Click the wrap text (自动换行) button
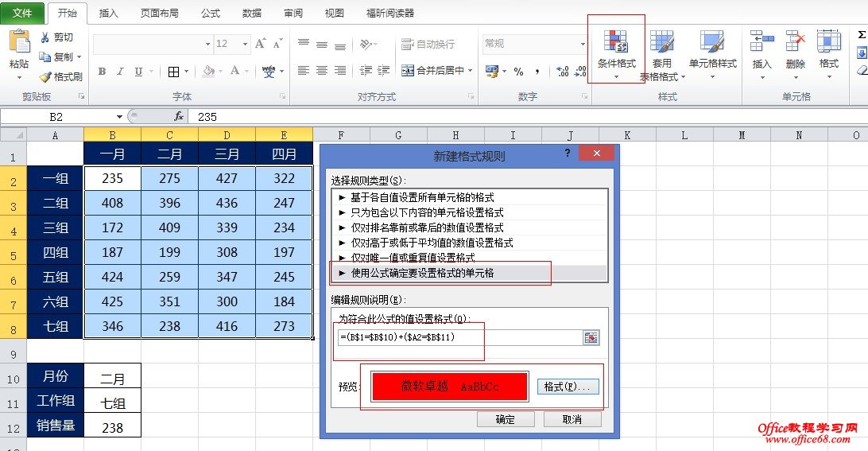The height and width of the screenshot is (451, 868). point(428,44)
